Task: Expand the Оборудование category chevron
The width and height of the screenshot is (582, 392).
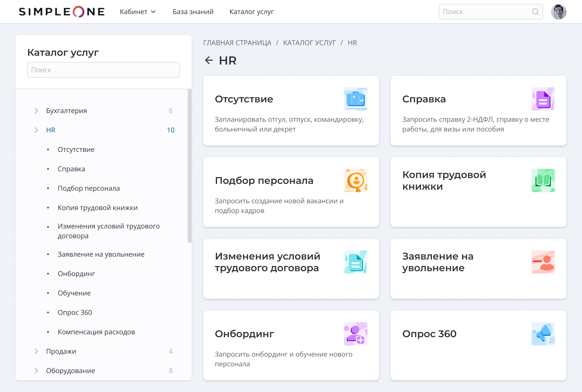Action: 36,370
